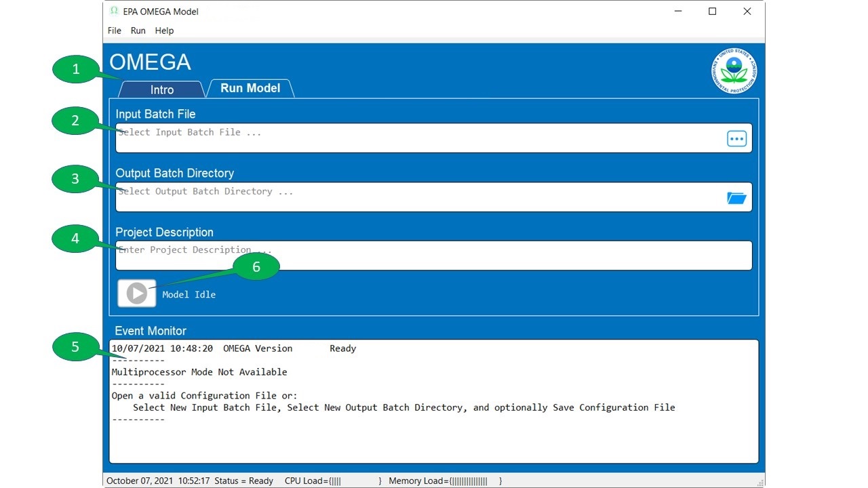
Task: Click the Output Batch Directory label
Action: coord(175,173)
